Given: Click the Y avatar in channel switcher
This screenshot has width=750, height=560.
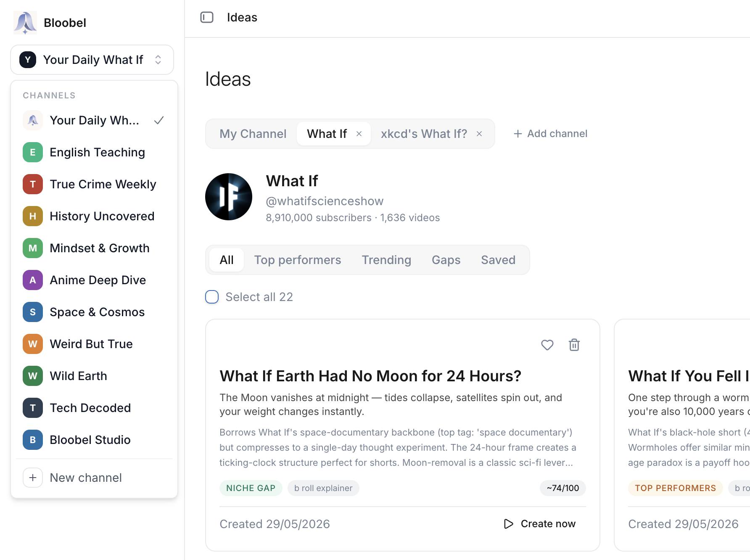Looking at the screenshot, I should pos(28,60).
